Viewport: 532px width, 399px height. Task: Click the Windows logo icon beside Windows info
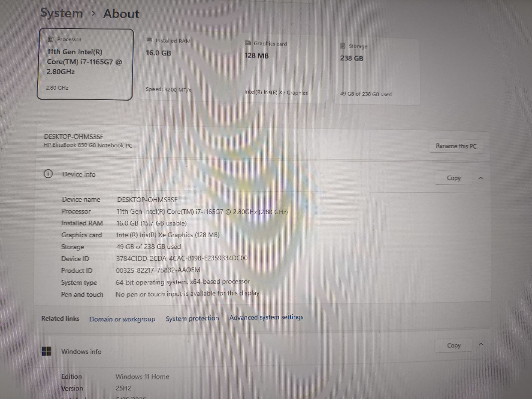point(47,351)
